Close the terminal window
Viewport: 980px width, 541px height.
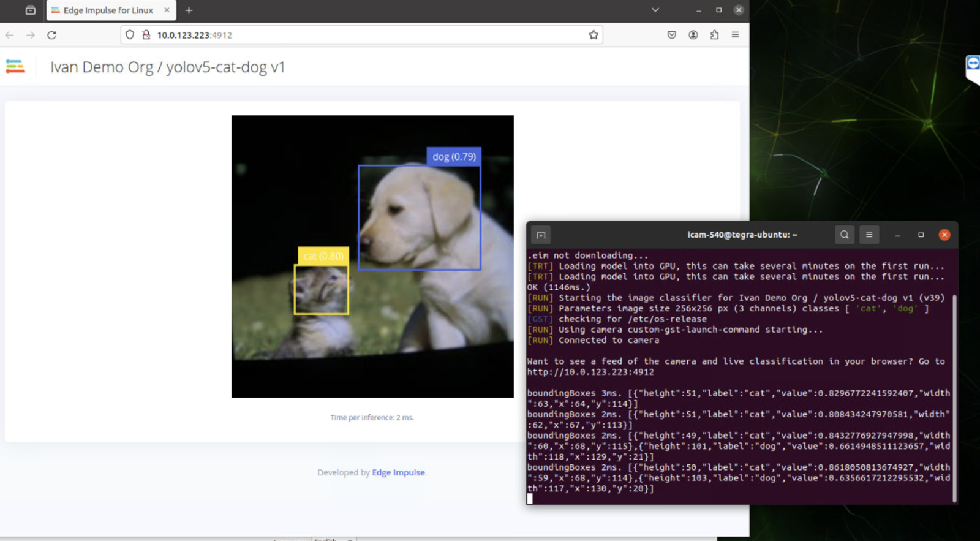(x=944, y=235)
